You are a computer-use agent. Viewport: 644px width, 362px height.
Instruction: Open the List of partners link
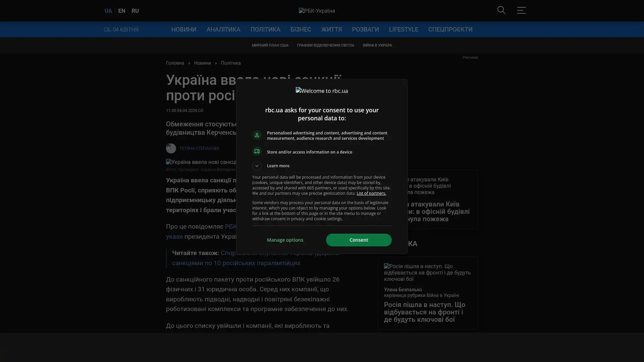[x=371, y=193]
